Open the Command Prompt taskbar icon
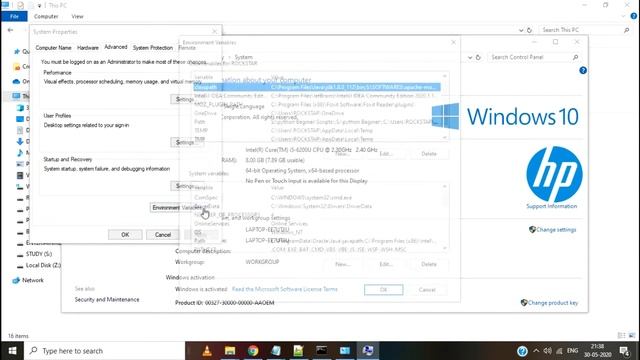640x360 pixels. click(322, 351)
